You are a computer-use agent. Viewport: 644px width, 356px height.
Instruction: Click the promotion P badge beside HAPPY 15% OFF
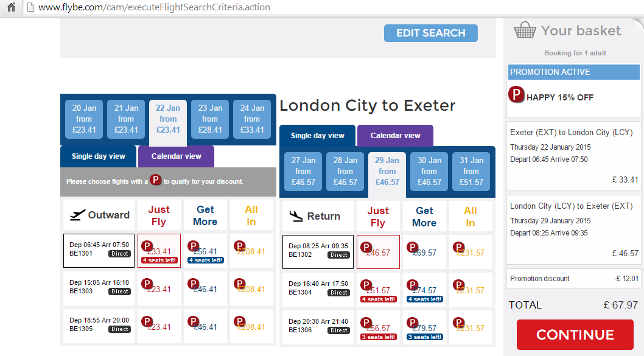(516, 94)
